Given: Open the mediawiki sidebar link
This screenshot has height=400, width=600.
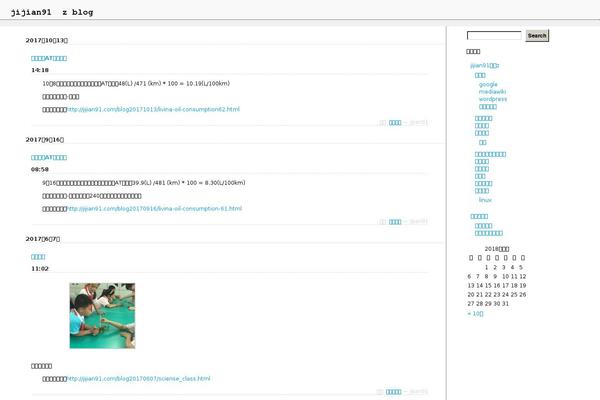Looking at the screenshot, I should click(x=492, y=91).
